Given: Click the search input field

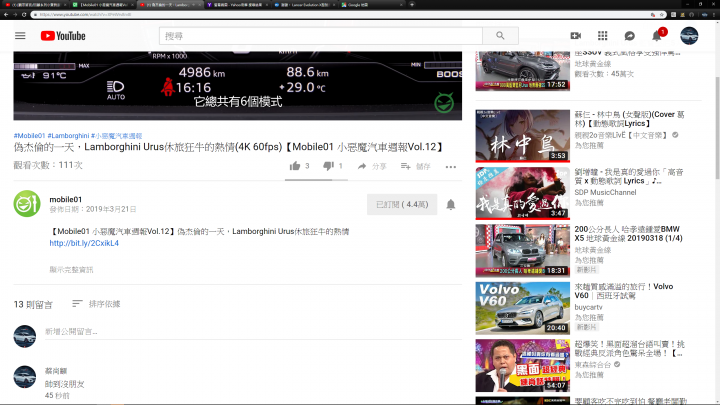Looking at the screenshot, I should (321, 36).
